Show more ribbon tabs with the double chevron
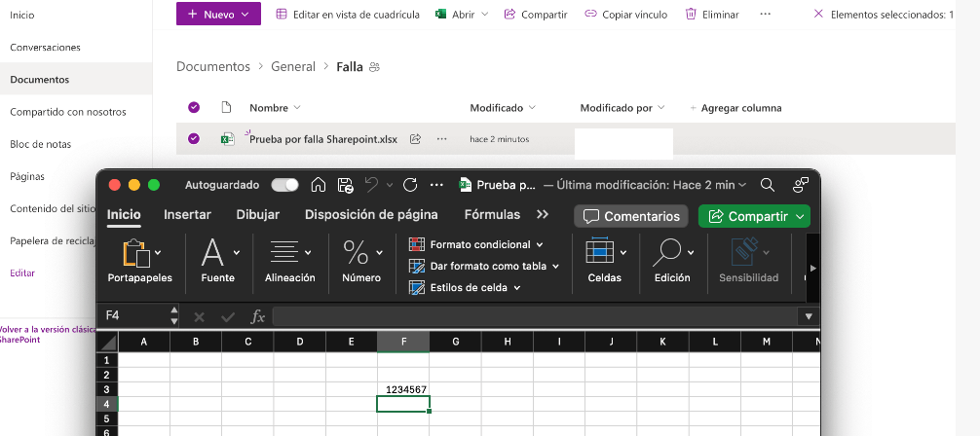The image size is (980, 436). pyautogui.click(x=543, y=214)
